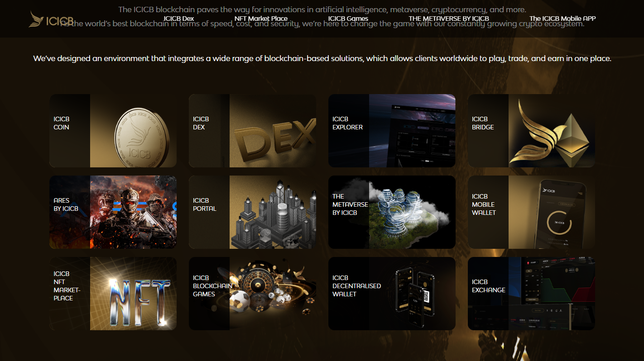Click the futuristic island buildings image
The height and width of the screenshot is (361, 644).
tap(412, 212)
